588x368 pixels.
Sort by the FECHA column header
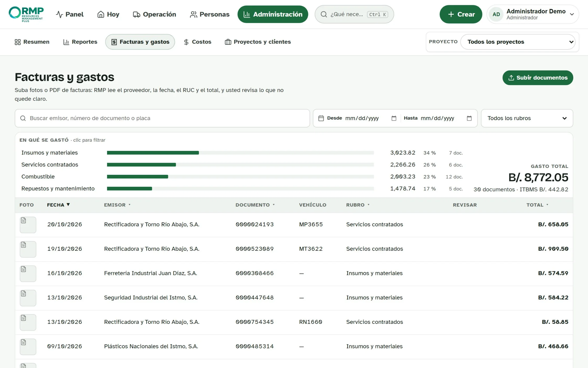[58, 205]
